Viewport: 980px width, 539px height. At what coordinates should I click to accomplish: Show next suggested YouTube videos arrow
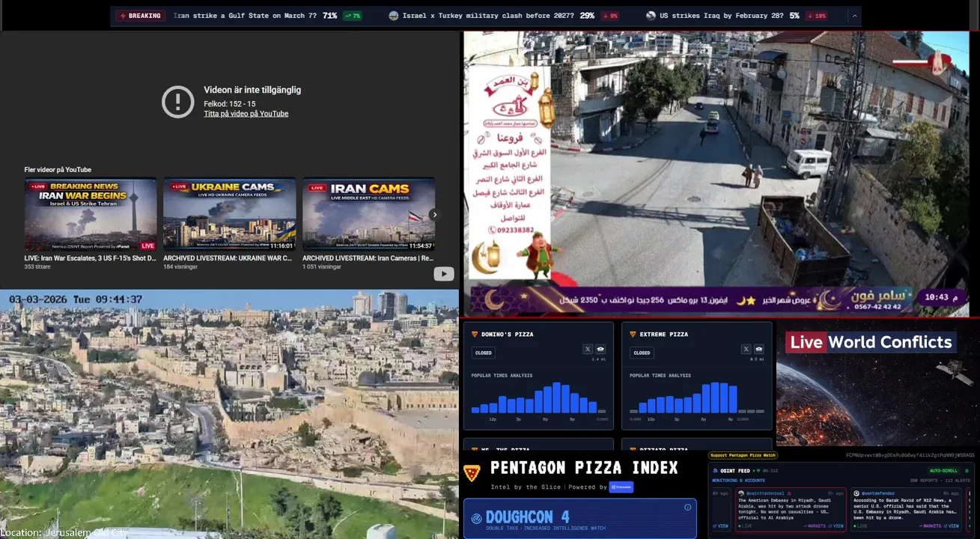click(434, 215)
